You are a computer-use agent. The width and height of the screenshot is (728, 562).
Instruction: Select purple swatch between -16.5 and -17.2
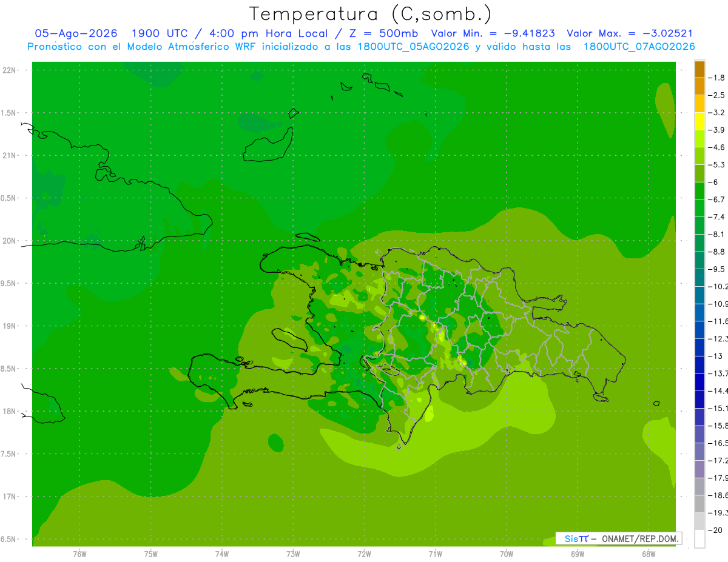coord(699,452)
